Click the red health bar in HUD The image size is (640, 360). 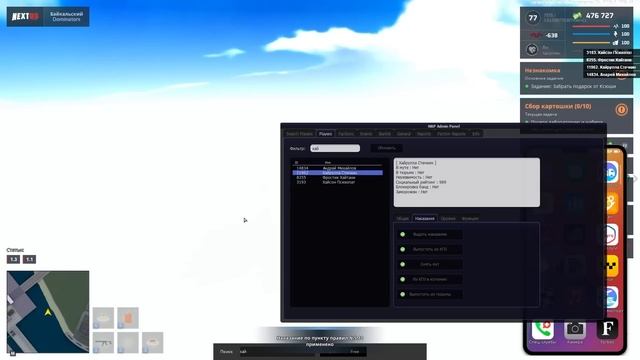click(591, 27)
